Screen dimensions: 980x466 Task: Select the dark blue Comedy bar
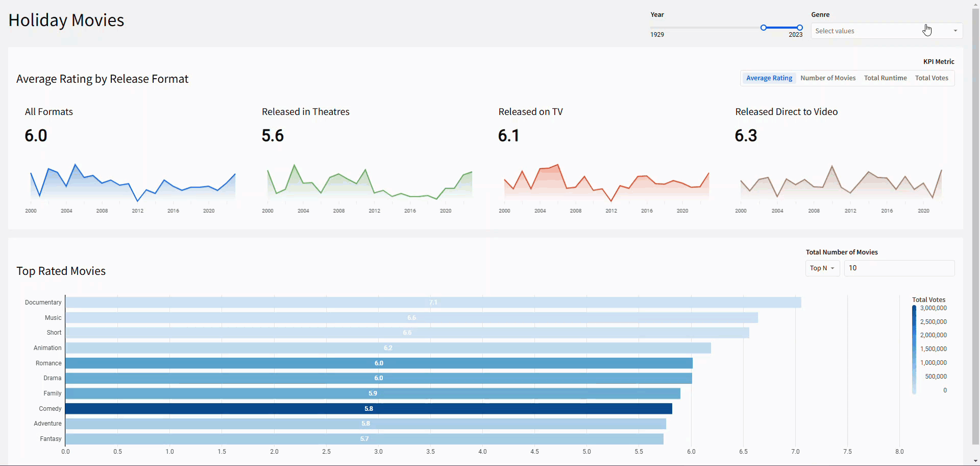[369, 409]
